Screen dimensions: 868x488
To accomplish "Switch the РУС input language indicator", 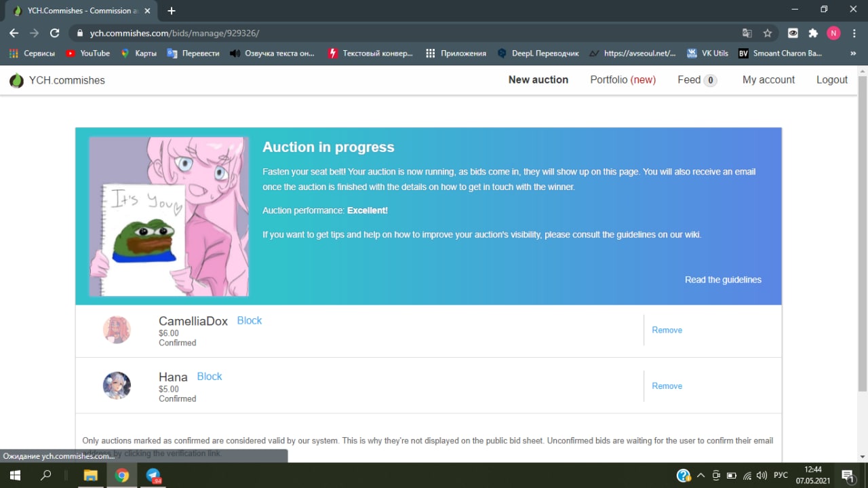I will pyautogui.click(x=781, y=475).
